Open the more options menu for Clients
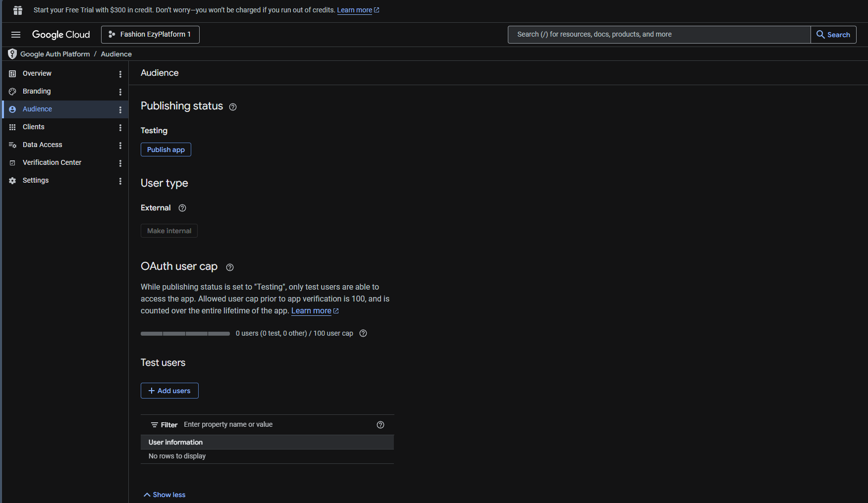The image size is (868, 503). (x=120, y=127)
